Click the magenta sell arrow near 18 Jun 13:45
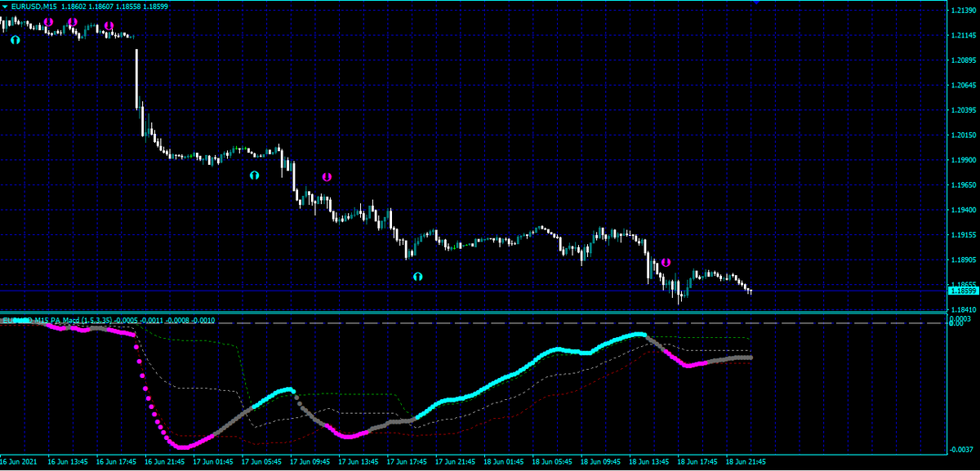 pos(666,262)
